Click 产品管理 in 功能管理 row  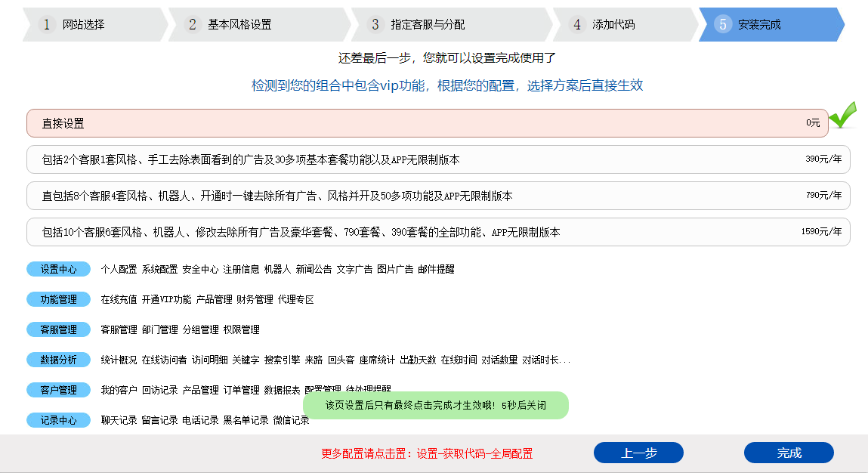tap(215, 300)
